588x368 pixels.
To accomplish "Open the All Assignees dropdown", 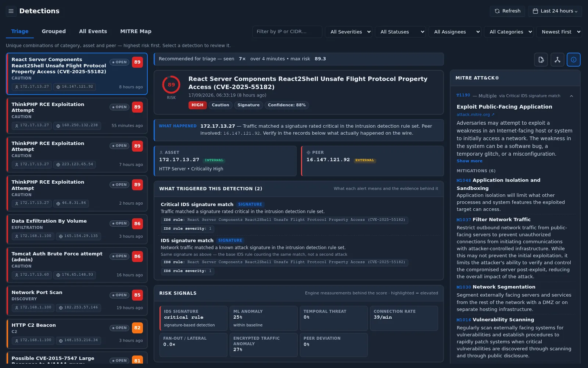I will tap(455, 32).
